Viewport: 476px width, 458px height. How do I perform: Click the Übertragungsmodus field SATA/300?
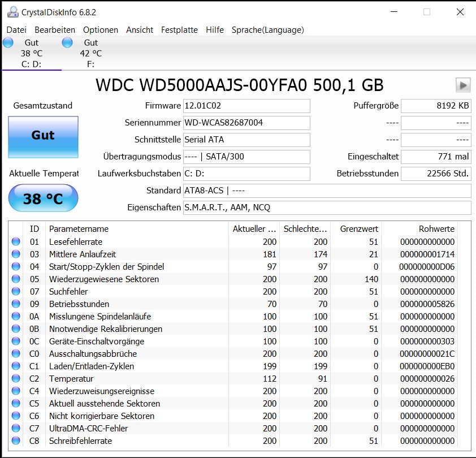coord(246,157)
